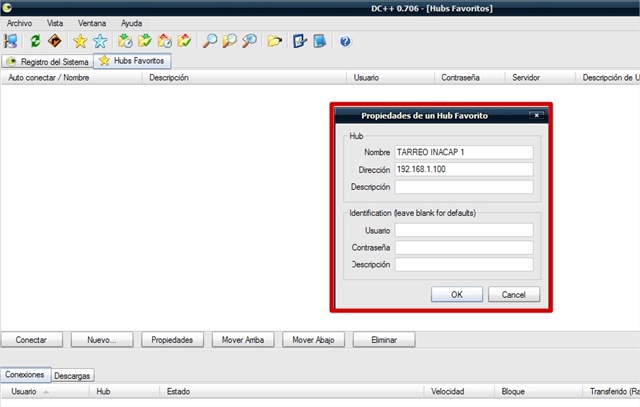The height and width of the screenshot is (407, 640).
Task: Click the Contraseña input field
Action: coord(464,247)
